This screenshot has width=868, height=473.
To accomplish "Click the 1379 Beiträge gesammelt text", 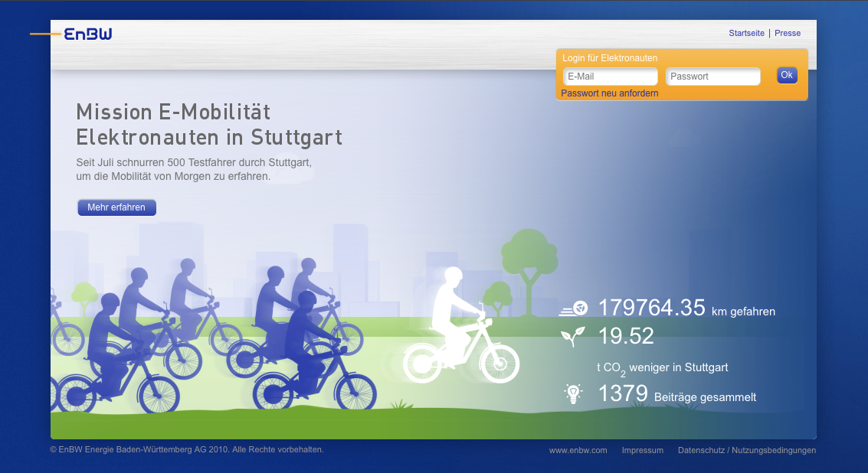I will coord(677,394).
